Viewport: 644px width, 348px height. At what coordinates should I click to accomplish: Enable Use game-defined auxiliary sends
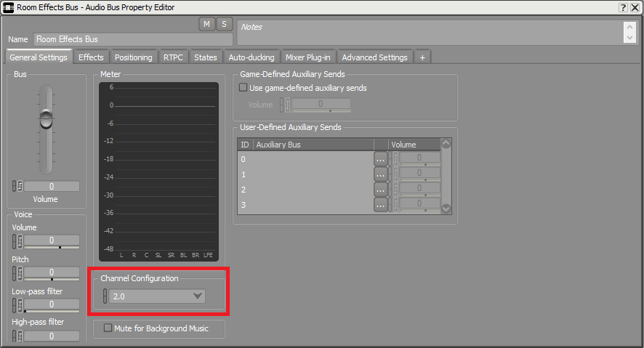(243, 88)
